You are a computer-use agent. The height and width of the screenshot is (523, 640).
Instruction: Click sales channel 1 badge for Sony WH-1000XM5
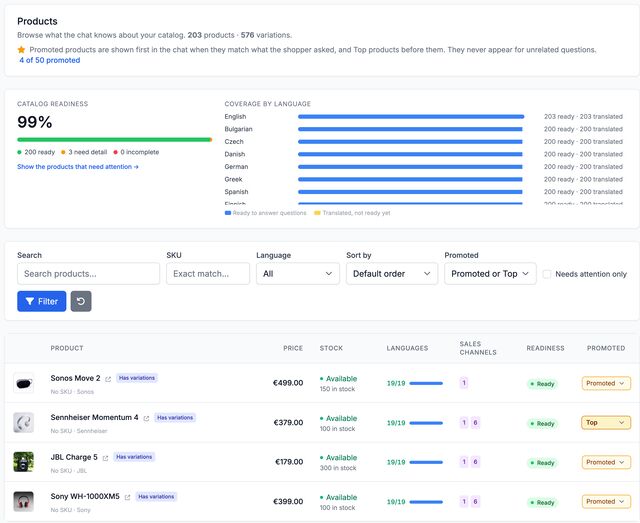(x=464, y=501)
